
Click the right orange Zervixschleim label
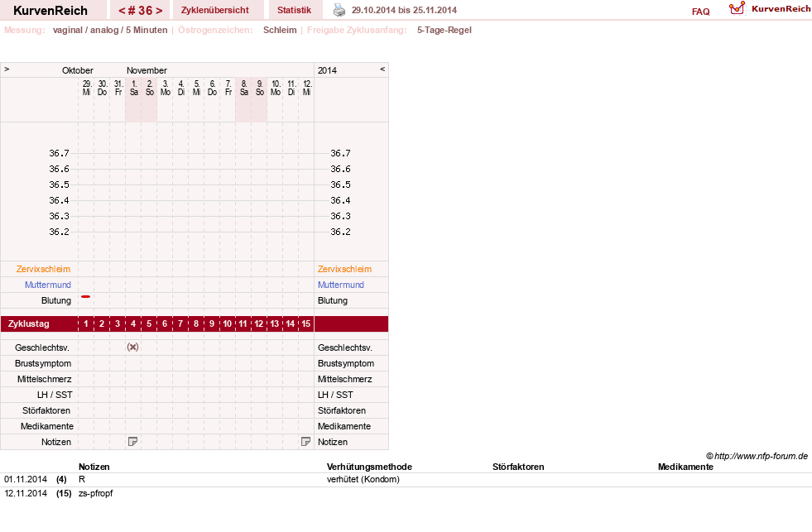point(345,269)
